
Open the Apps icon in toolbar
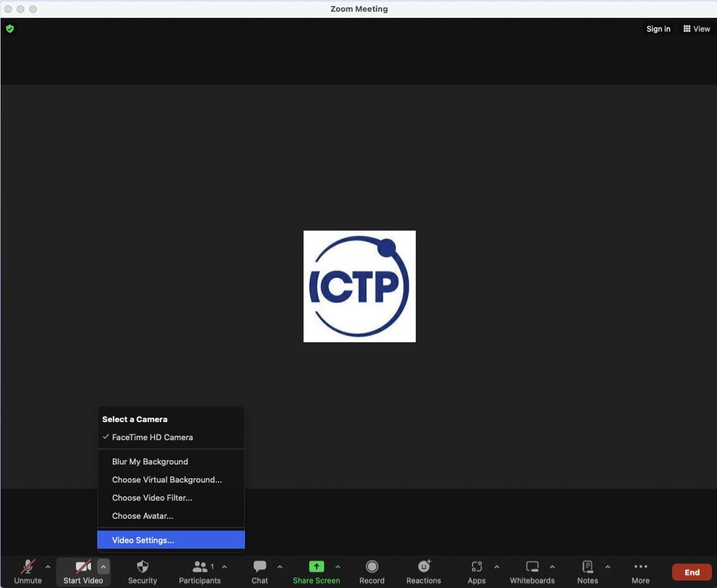[476, 567]
